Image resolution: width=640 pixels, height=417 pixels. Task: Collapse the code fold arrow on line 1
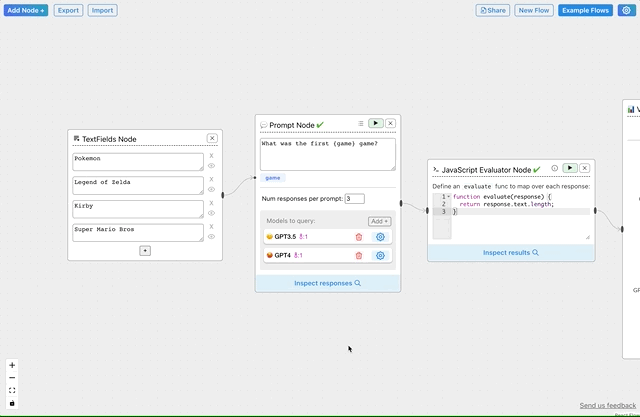pyautogui.click(x=449, y=197)
